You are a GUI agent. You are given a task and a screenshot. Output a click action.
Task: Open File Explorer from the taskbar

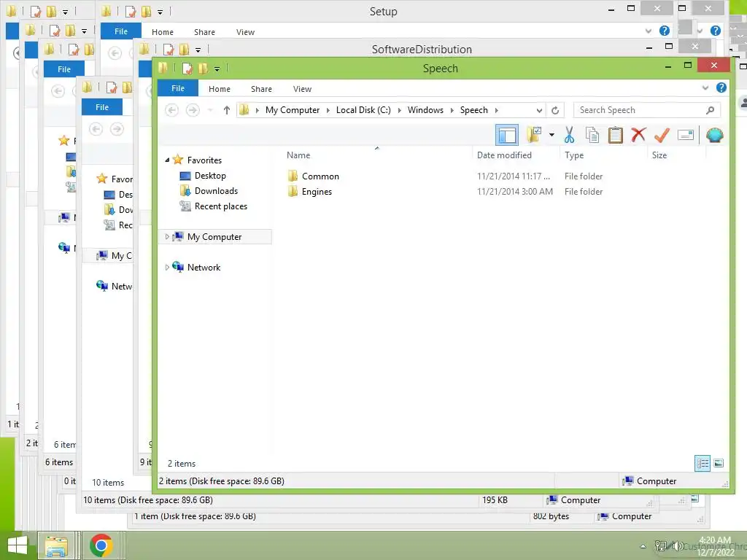pyautogui.click(x=56, y=545)
